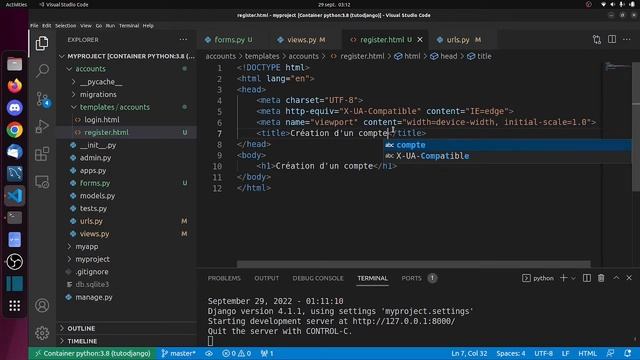Viewport: 640px width, 360px height.
Task: Change the UTF-8 encoding in status bar
Action: click(x=543, y=353)
